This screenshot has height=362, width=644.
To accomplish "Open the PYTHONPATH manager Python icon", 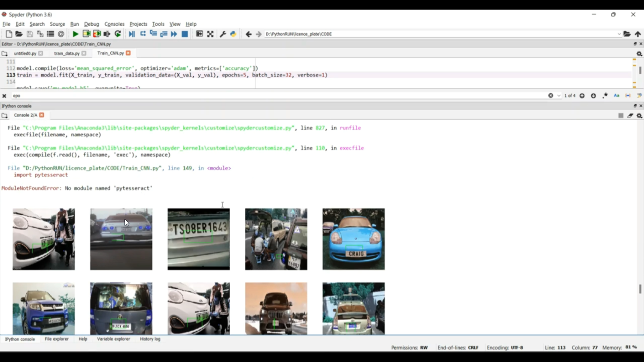I will point(233,34).
